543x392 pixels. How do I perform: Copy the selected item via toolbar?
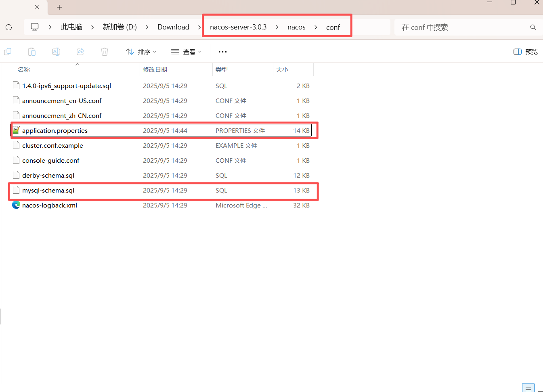[8, 52]
